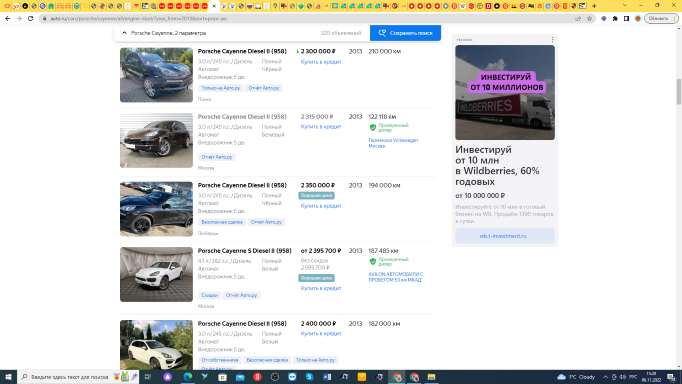Click 'Отчёт Авто.ру' tag on first listing
The image size is (682, 384).
[264, 88]
